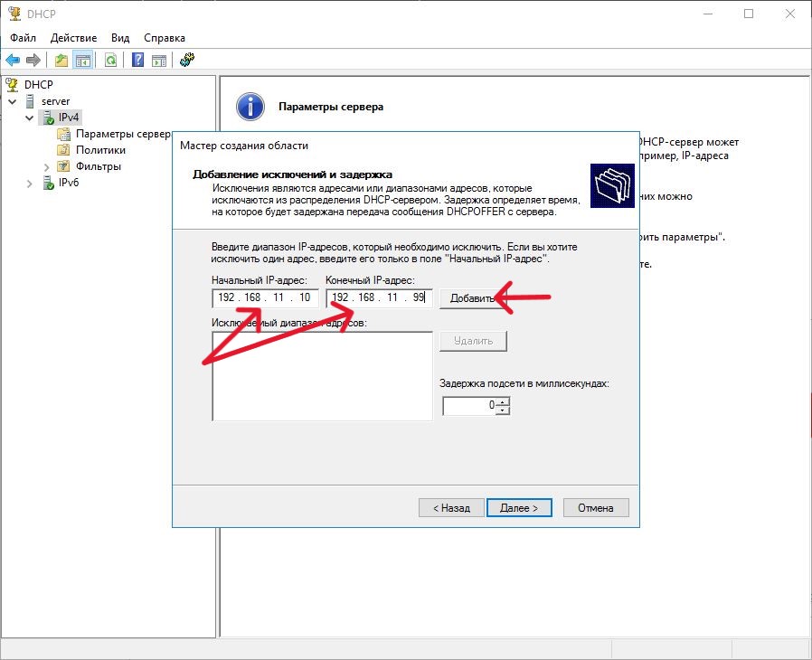Click the Forward arrow in the toolbar

click(33, 61)
